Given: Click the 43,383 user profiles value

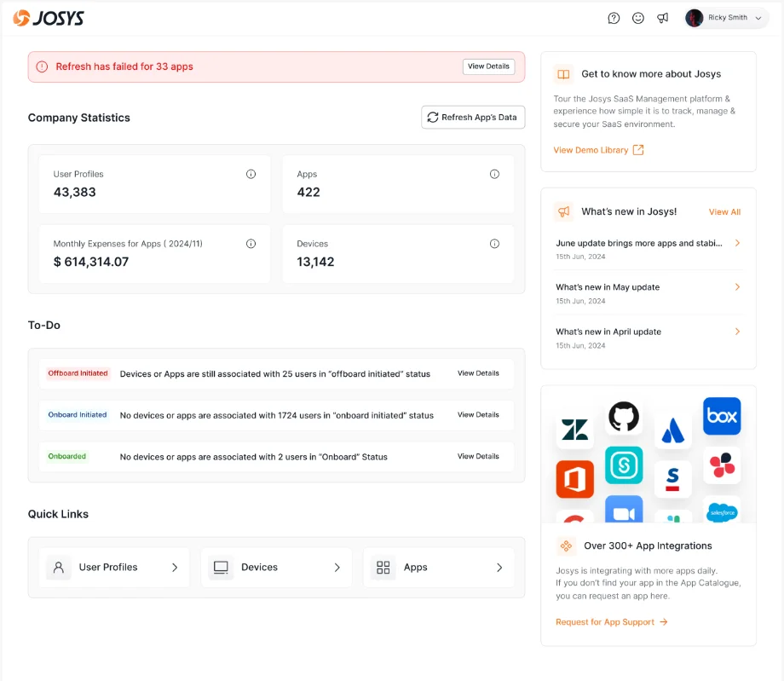Looking at the screenshot, I should coord(74,192).
